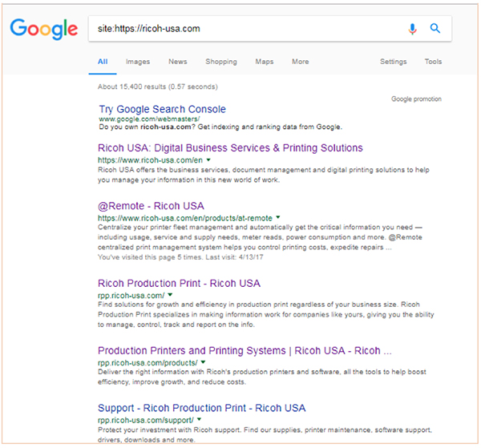The height and width of the screenshot is (448, 481).
Task: Open the Try Google Search Console link
Action: click(x=162, y=109)
